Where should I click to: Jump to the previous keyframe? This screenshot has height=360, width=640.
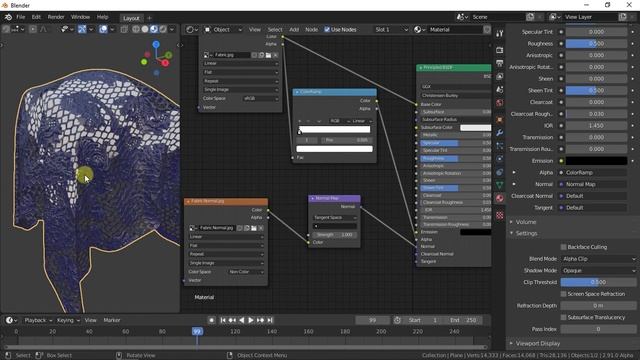coord(232,320)
